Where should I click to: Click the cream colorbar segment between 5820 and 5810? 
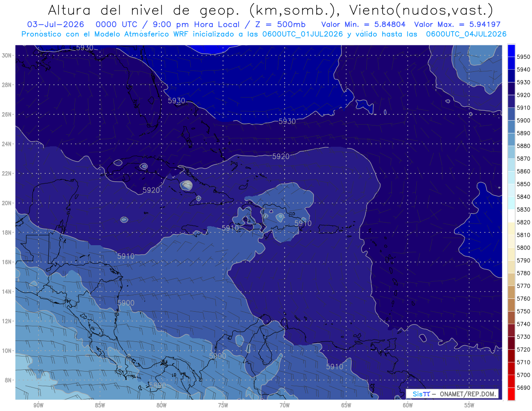point(511,228)
